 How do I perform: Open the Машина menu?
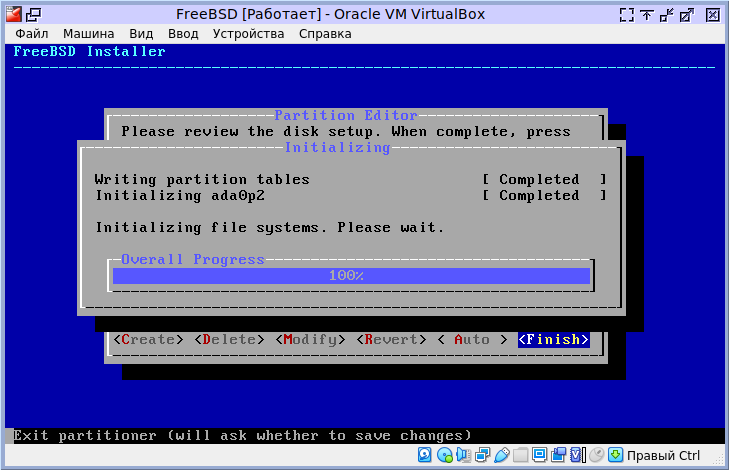(x=88, y=34)
